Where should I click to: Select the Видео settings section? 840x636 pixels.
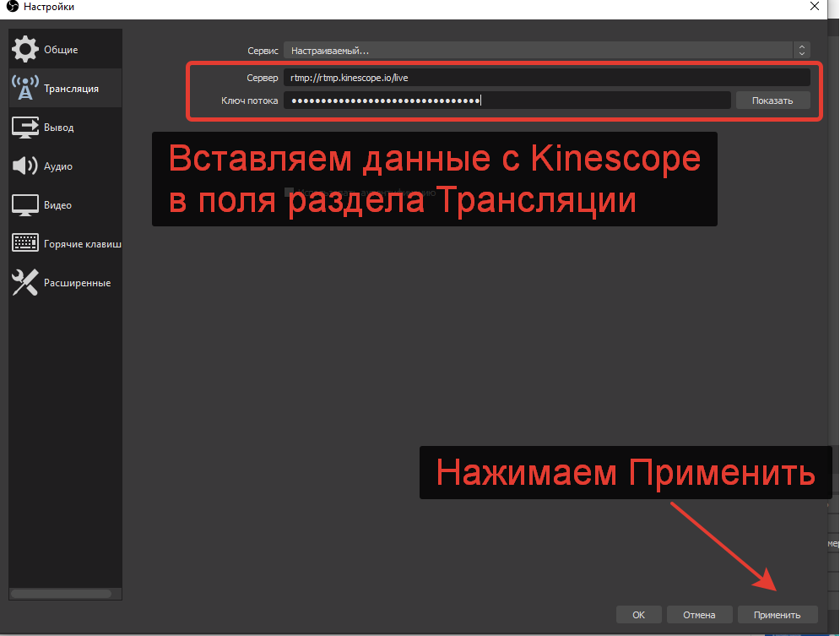tap(65, 205)
